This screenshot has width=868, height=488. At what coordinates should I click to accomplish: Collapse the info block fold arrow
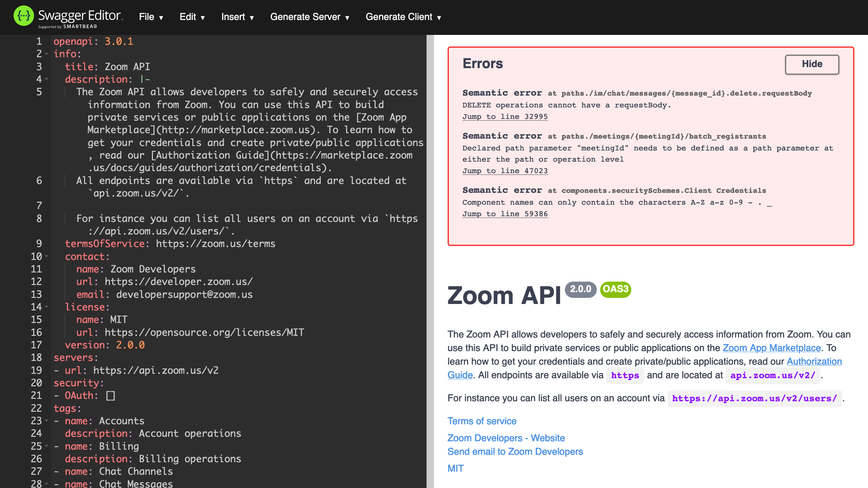(47, 54)
